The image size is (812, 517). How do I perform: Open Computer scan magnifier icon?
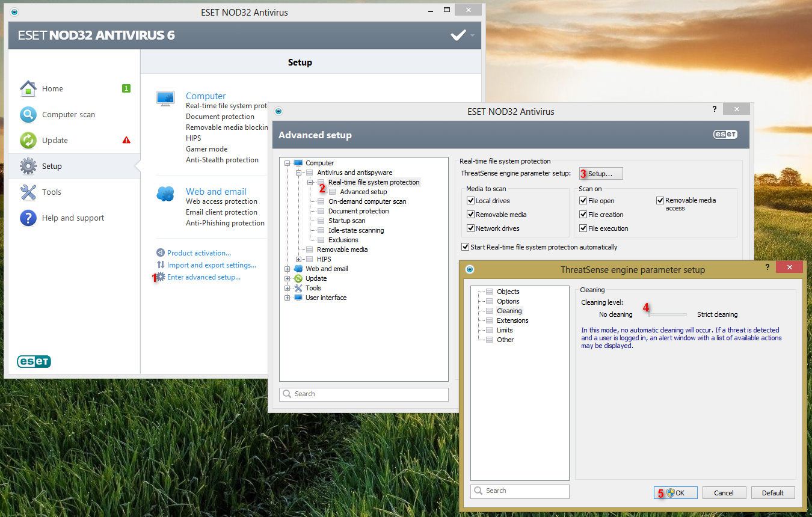(28, 114)
